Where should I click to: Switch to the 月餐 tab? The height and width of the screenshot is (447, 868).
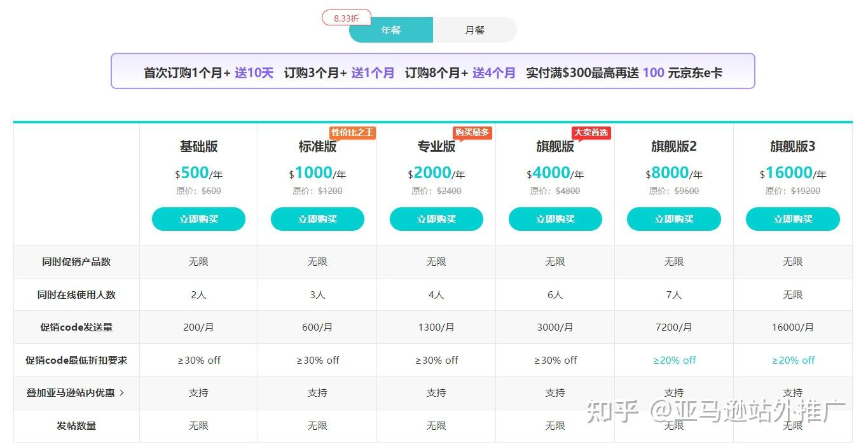pyautogui.click(x=475, y=29)
